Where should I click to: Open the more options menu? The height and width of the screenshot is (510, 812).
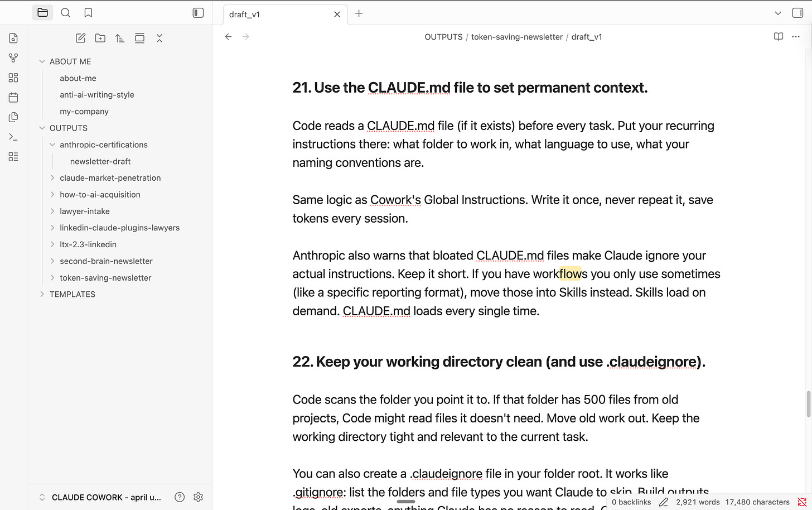[796, 37]
